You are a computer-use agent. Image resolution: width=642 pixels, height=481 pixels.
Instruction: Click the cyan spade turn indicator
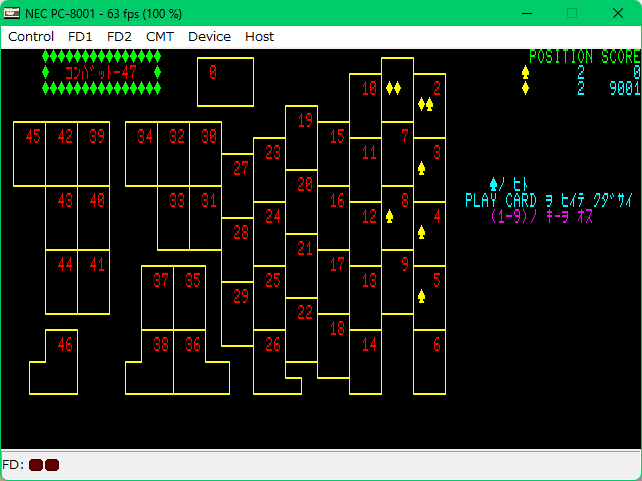[x=493, y=184]
